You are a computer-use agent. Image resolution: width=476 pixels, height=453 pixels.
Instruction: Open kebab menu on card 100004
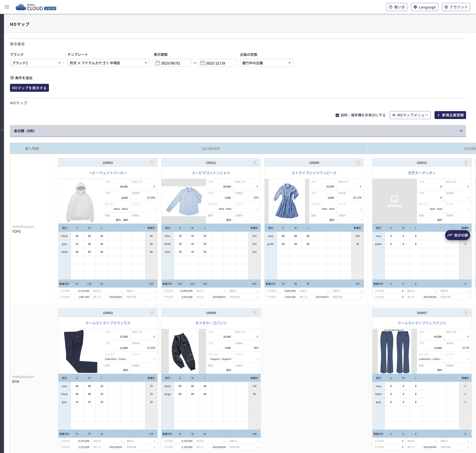point(358,163)
